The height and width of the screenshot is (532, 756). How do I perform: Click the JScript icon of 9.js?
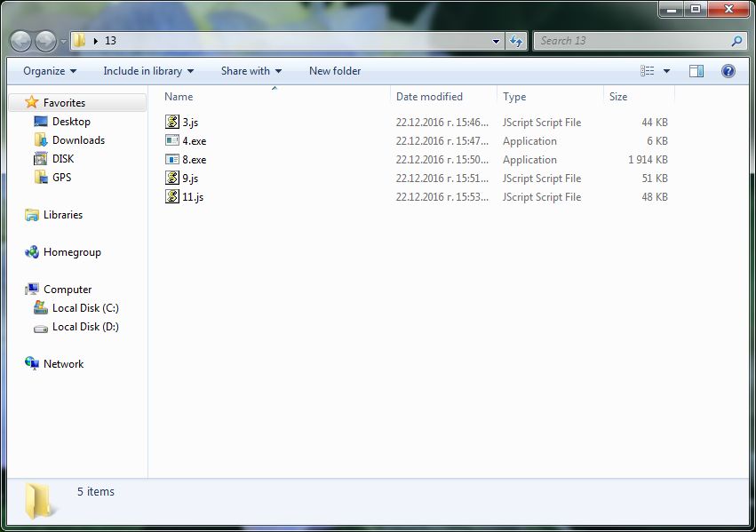click(x=172, y=178)
